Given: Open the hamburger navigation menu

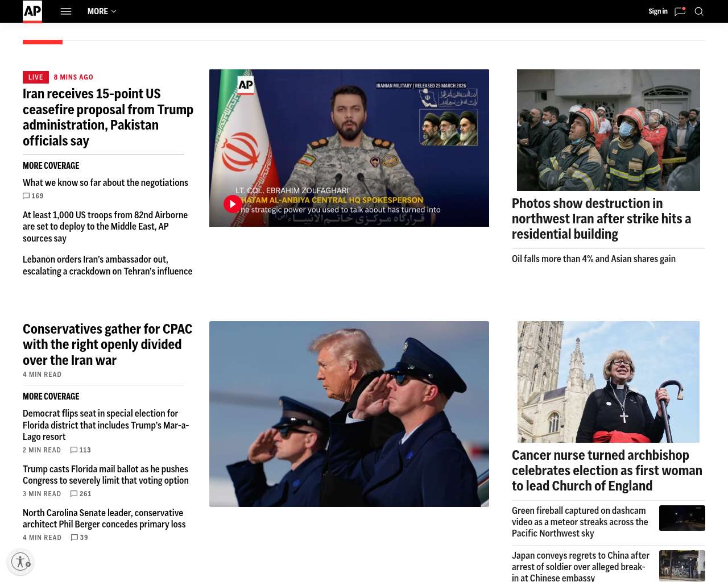Looking at the screenshot, I should point(66,11).
